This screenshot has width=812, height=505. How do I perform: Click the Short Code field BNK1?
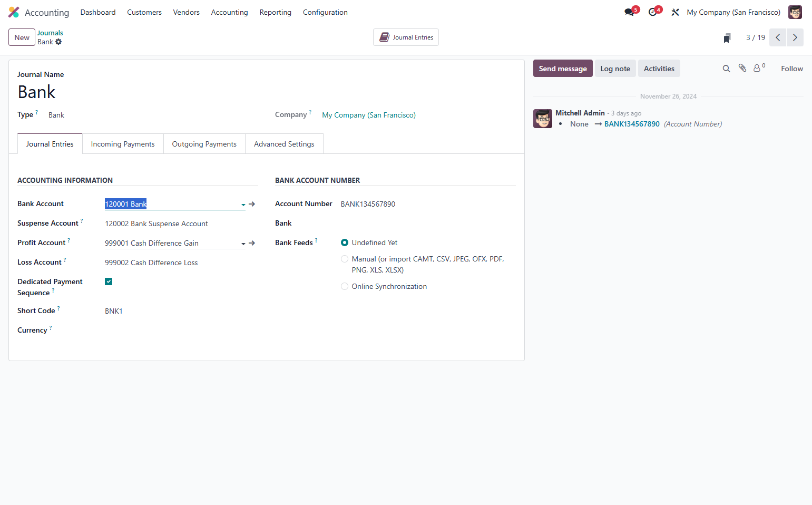coord(175,311)
